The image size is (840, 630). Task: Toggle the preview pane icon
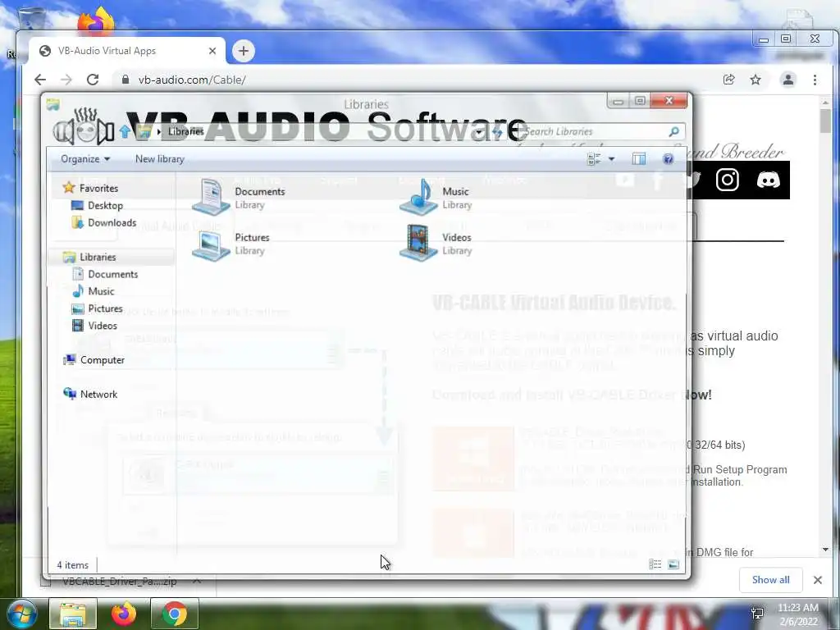pos(638,158)
